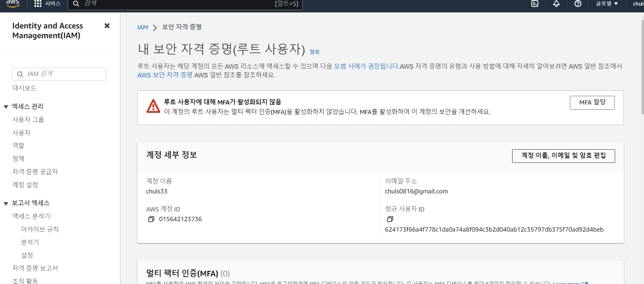Click the search magnifier icon in top bar

(x=76, y=3)
